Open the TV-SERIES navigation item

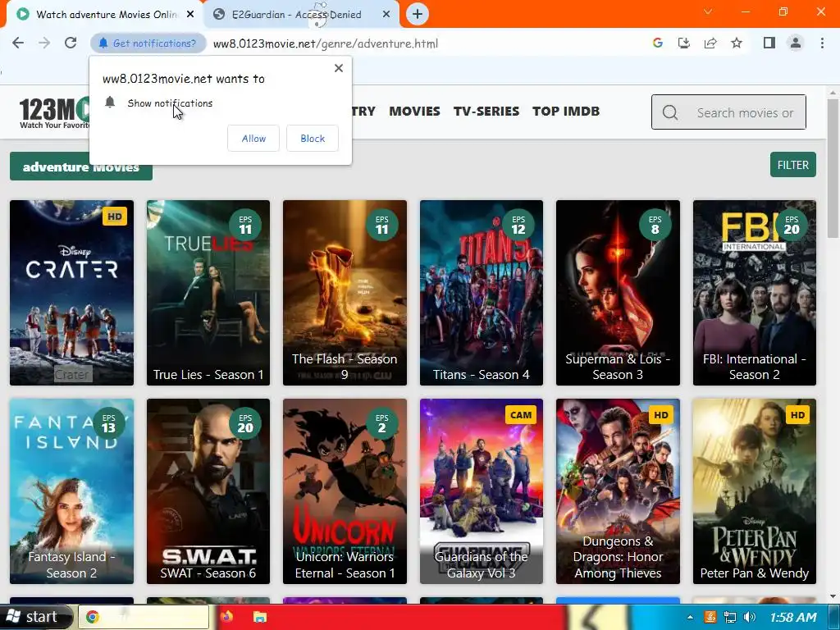click(486, 112)
